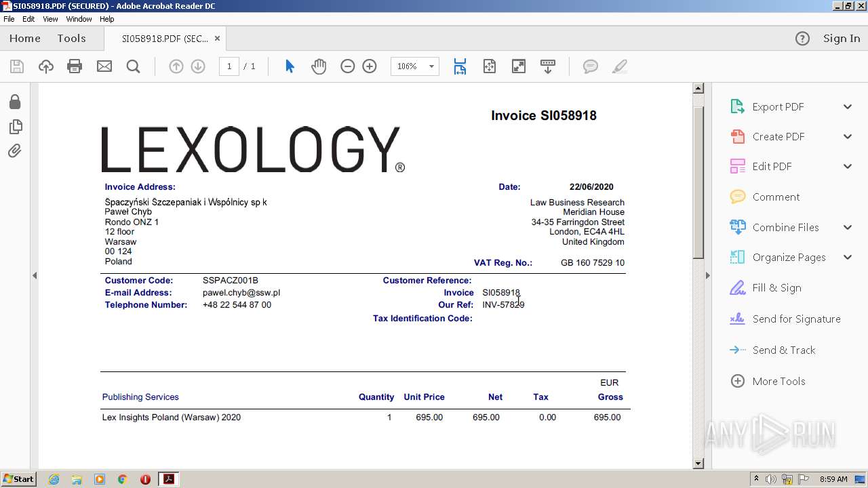Zoom out with the minus icon
868x488 pixels.
pyautogui.click(x=347, y=66)
